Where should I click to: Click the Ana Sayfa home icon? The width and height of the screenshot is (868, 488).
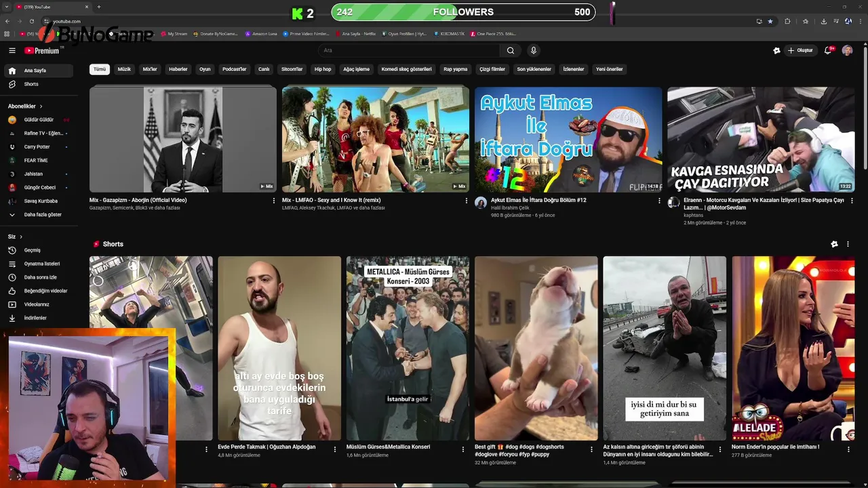12,70
